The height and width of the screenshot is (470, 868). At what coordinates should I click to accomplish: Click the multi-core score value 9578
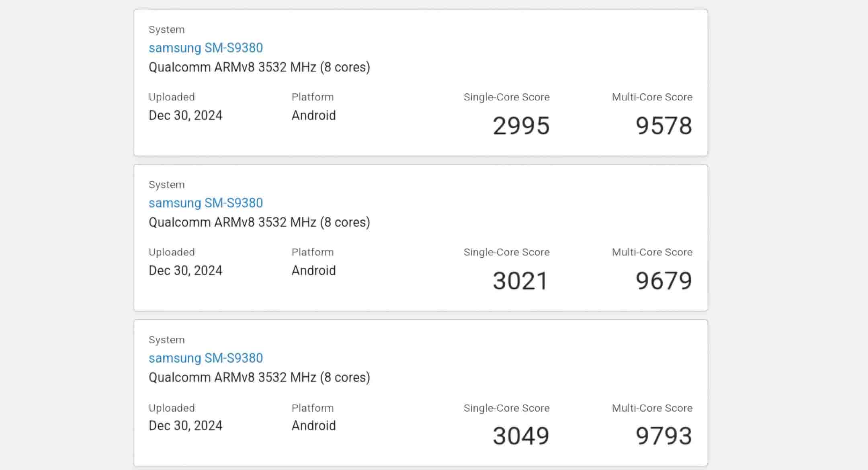pyautogui.click(x=663, y=126)
